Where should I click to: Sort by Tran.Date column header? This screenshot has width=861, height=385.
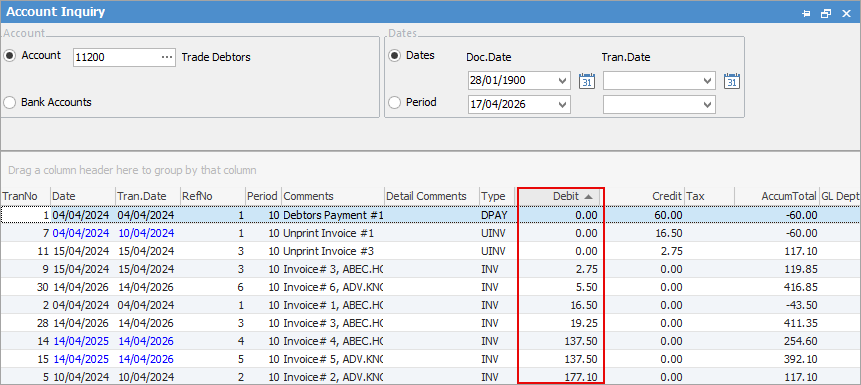[x=148, y=196]
